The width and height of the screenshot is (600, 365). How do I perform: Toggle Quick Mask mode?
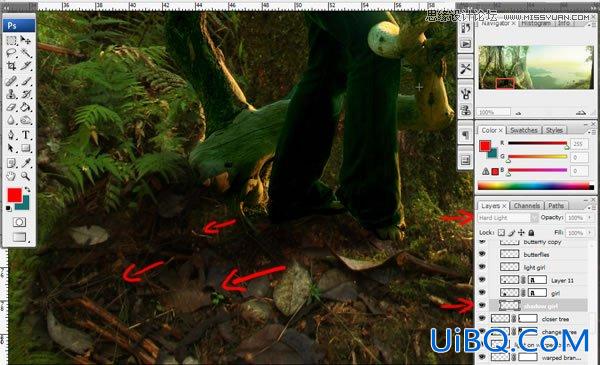click(20, 222)
